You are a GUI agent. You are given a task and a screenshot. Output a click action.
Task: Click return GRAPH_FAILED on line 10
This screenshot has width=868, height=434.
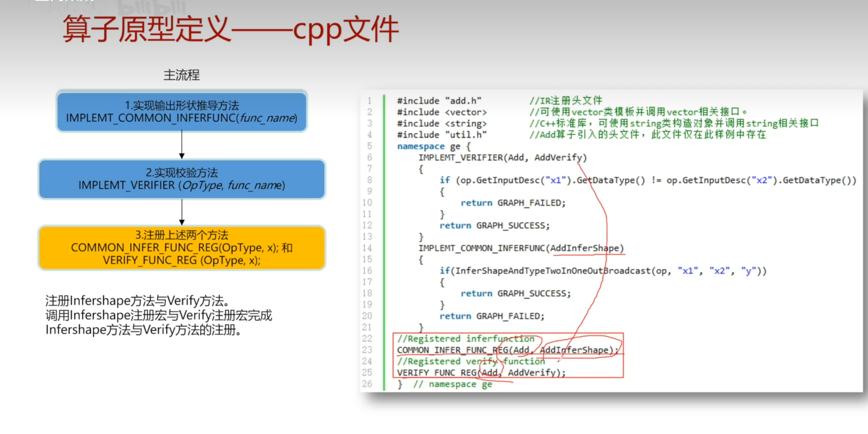(513, 203)
